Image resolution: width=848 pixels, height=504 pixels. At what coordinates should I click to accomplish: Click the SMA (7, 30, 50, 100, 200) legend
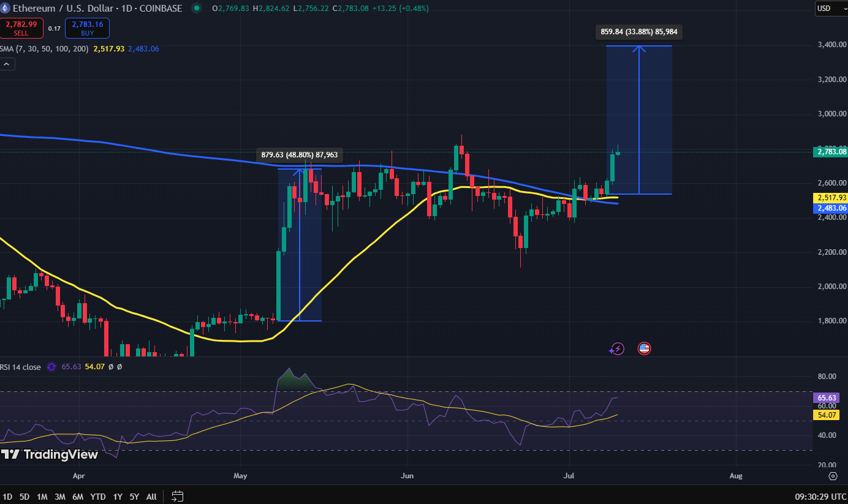[x=44, y=48]
